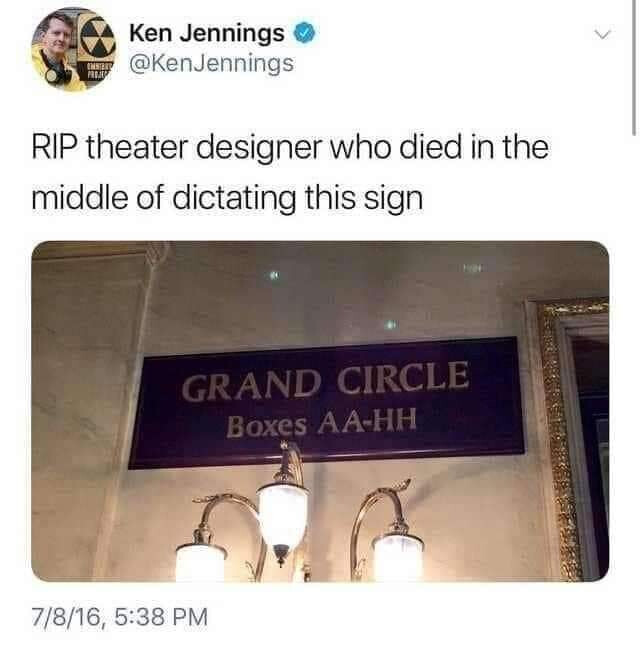Visit the @KenJennings handle link
Viewport: 640px width, 648px height.
(x=212, y=64)
